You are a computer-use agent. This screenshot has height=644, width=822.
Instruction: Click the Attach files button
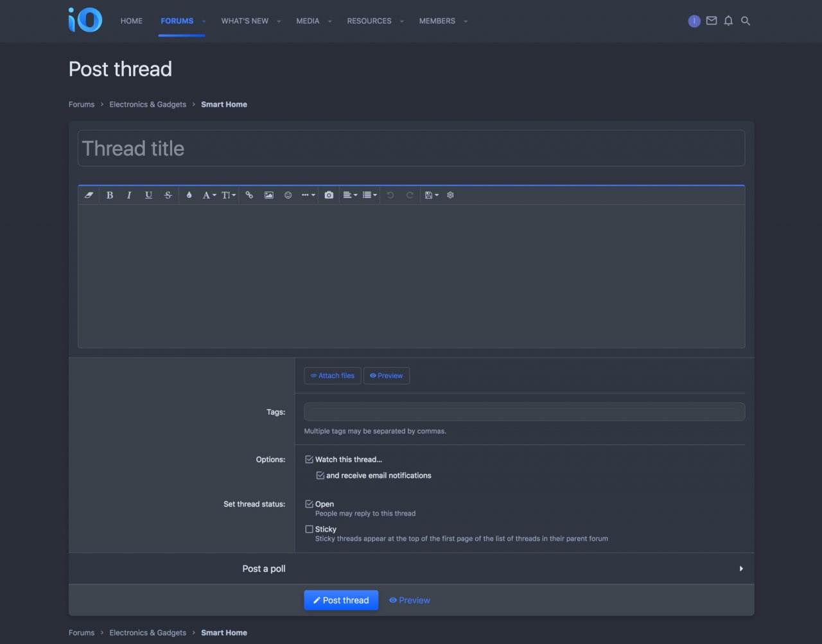[332, 376]
